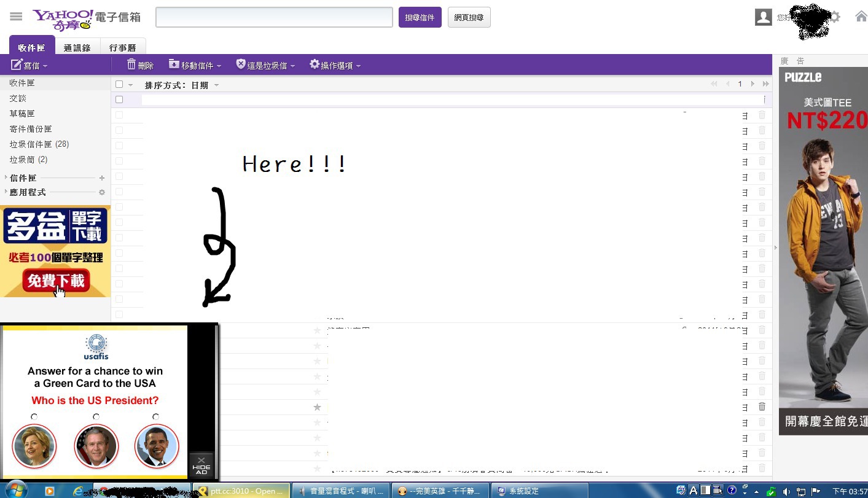Click 免費下載 in the 多益 ad
868x498 pixels.
coord(56,281)
